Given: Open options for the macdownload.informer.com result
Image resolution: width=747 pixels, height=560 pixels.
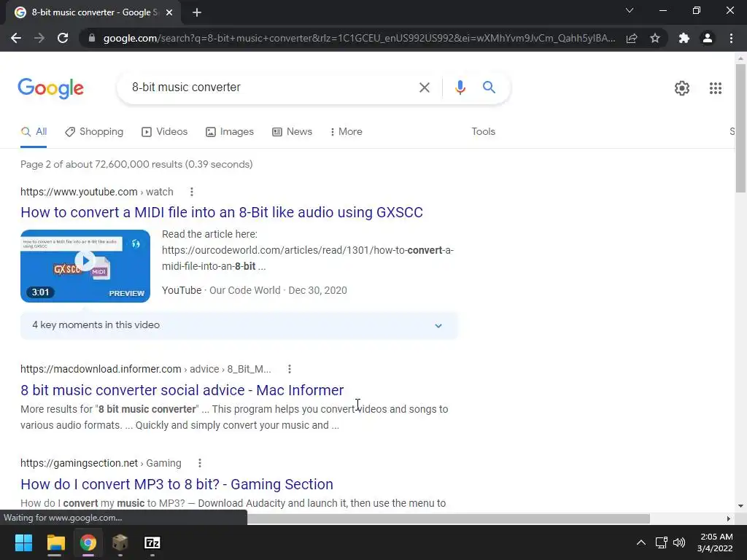Looking at the screenshot, I should point(289,369).
